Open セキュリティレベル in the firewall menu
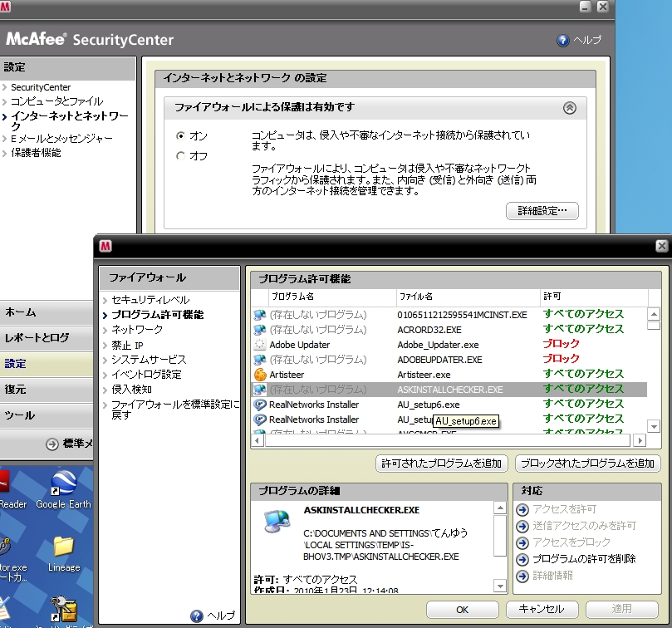Viewport: 672px width, 628px height. (x=150, y=300)
